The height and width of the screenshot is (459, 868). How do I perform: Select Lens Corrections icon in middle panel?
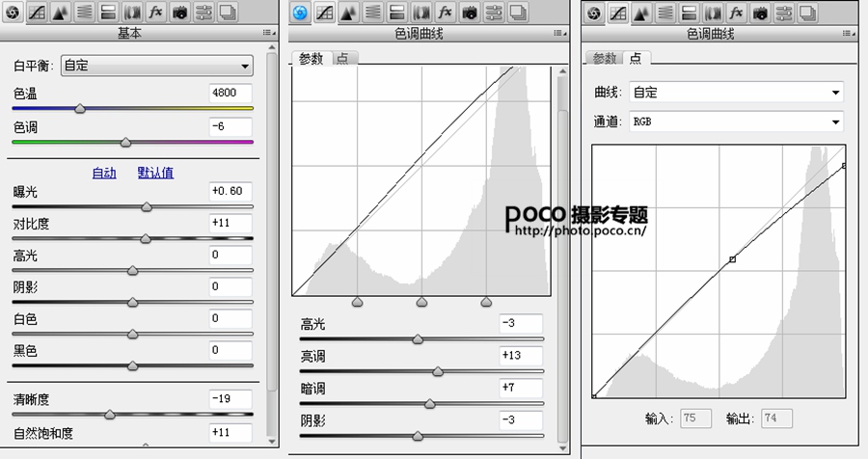[x=421, y=13]
